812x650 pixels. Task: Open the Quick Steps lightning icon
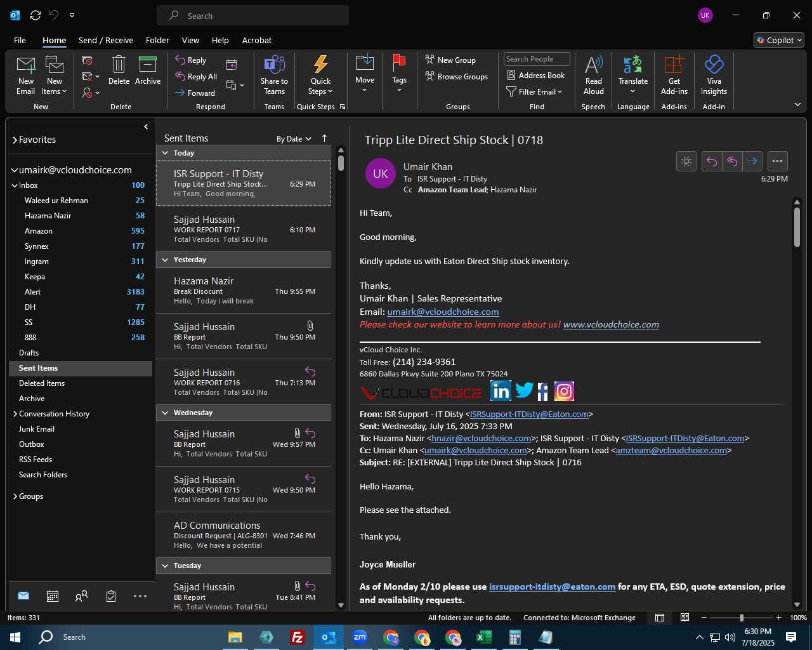[x=320, y=65]
